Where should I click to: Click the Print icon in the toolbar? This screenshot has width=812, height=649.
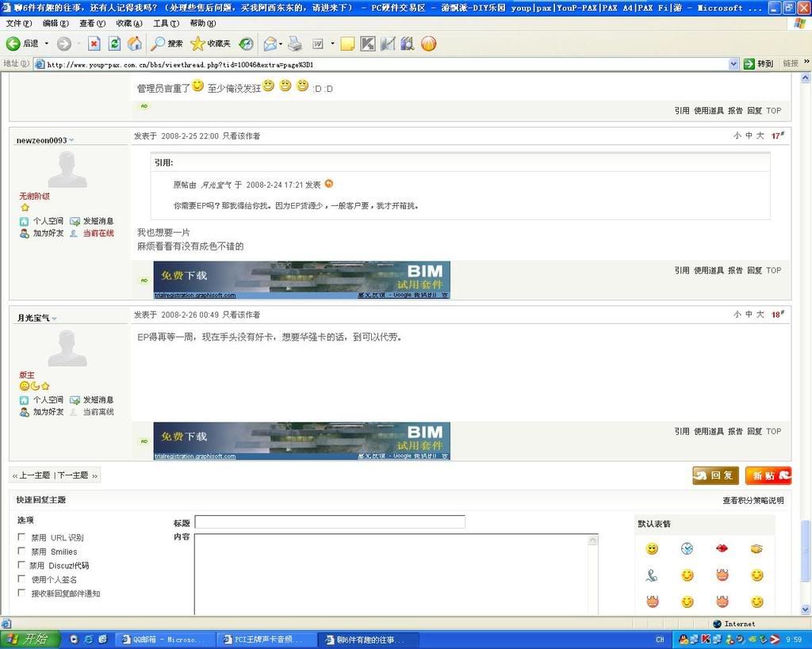coord(295,44)
